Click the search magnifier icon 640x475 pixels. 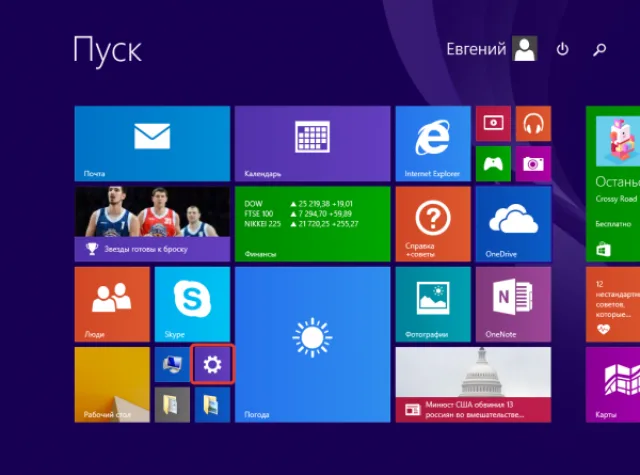(599, 49)
